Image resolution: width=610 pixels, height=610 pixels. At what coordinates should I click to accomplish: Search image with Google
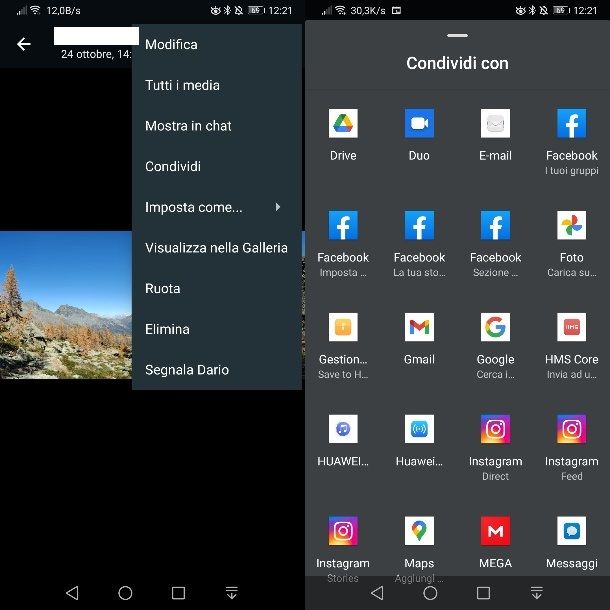[x=495, y=327]
